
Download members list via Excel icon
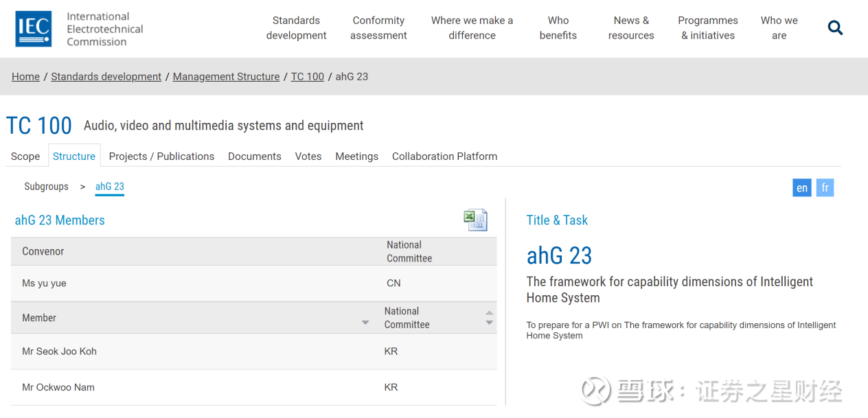475,220
